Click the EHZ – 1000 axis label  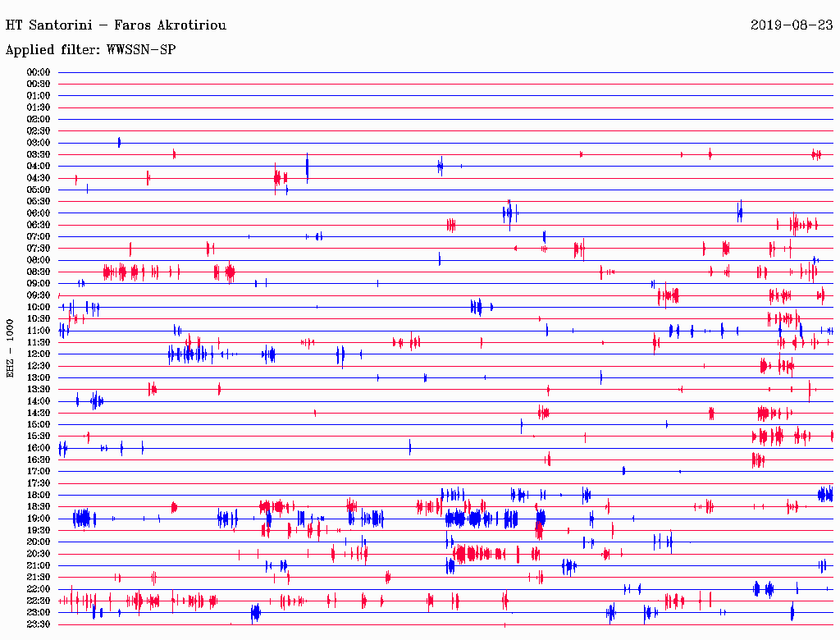tap(10, 349)
